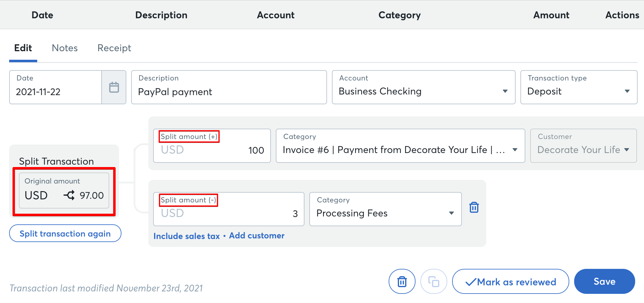This screenshot has height=303, width=644.
Task: Click the duplicate transaction icon
Action: tap(434, 281)
